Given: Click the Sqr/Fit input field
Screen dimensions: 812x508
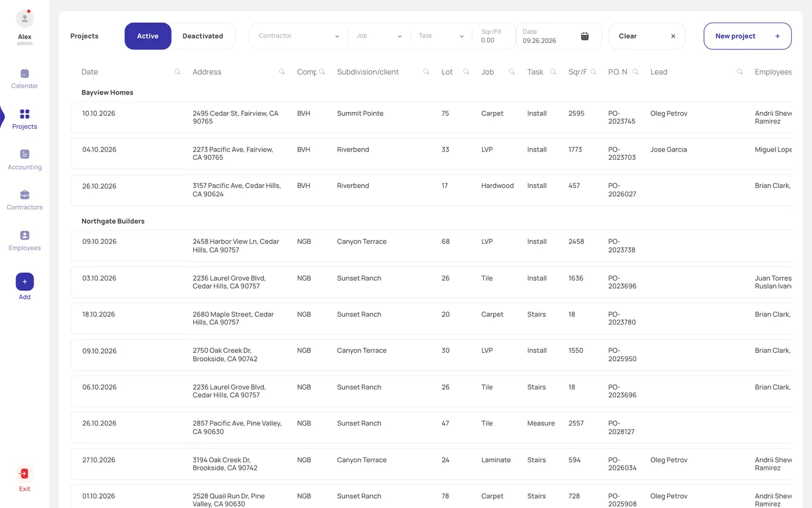Looking at the screenshot, I should tap(494, 36).
